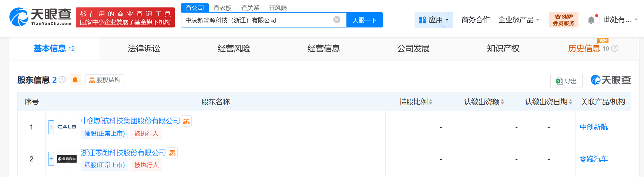Screen dimensions: 644x177
Task: Open equity structure icon beside 中创新航科技集团
Action: point(187,121)
